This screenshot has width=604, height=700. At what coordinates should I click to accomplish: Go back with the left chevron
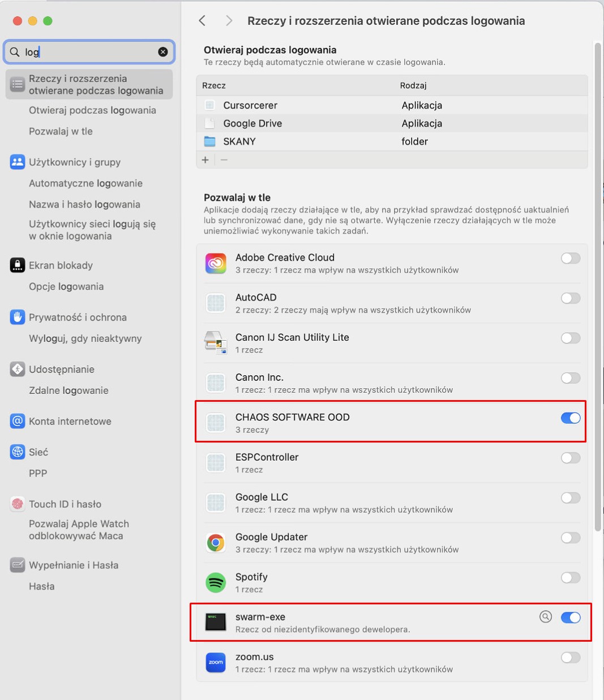[202, 21]
